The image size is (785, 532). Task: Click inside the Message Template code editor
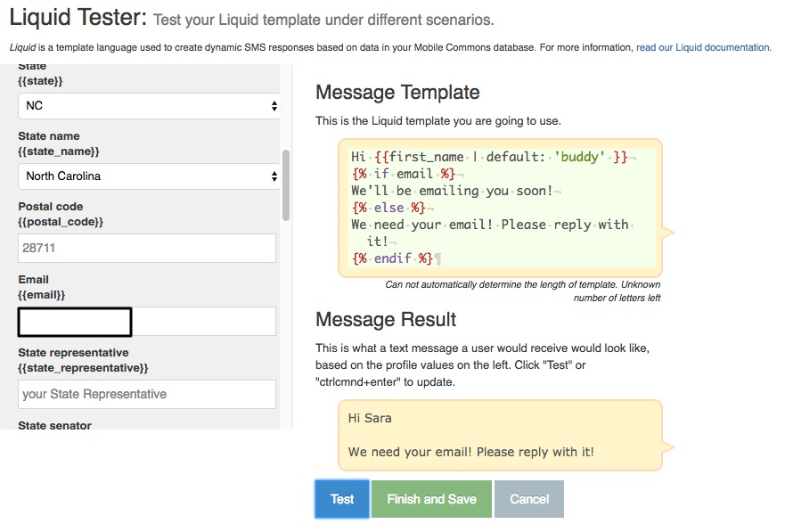(502, 208)
